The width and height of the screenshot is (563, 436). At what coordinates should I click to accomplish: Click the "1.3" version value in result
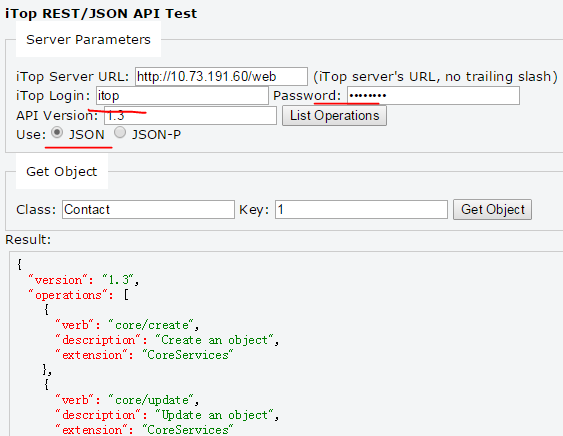[x=118, y=280]
